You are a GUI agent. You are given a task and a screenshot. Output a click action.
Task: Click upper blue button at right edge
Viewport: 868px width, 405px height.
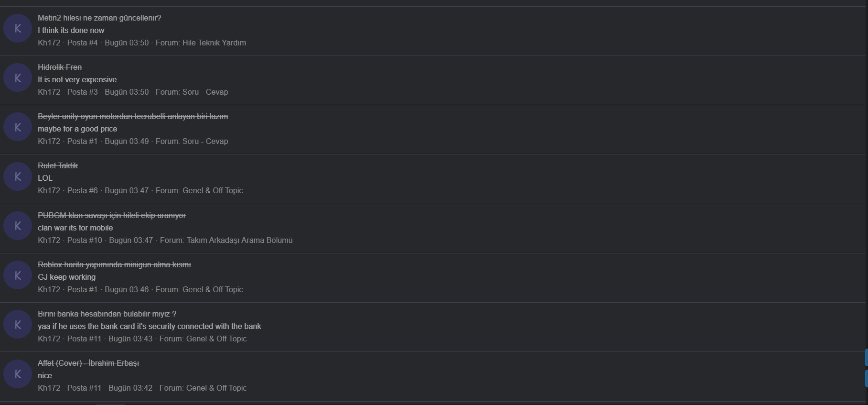[866, 358]
